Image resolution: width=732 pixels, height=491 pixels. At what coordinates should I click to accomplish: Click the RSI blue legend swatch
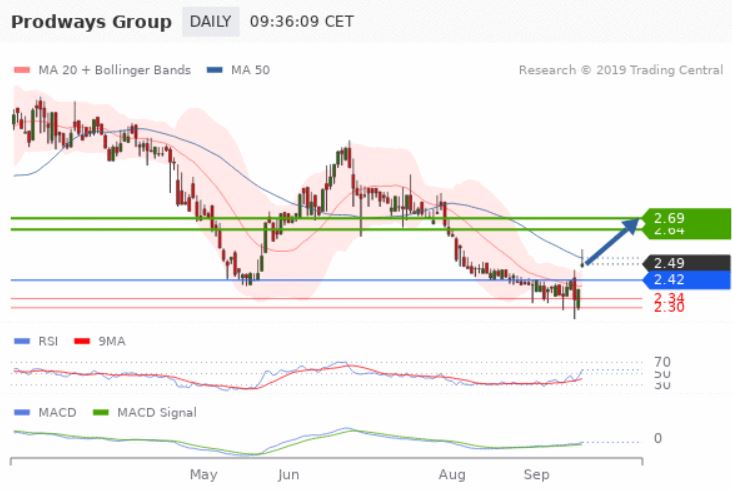pyautogui.click(x=22, y=341)
